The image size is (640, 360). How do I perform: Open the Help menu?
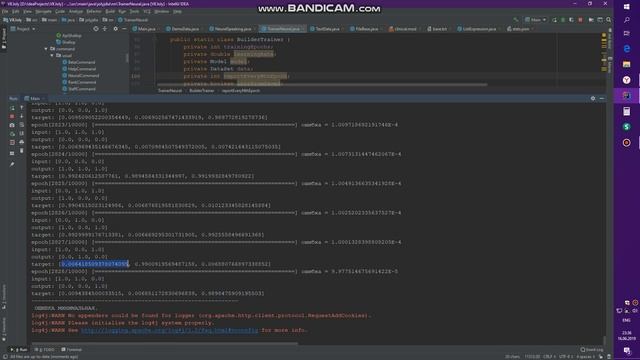(x=177, y=11)
